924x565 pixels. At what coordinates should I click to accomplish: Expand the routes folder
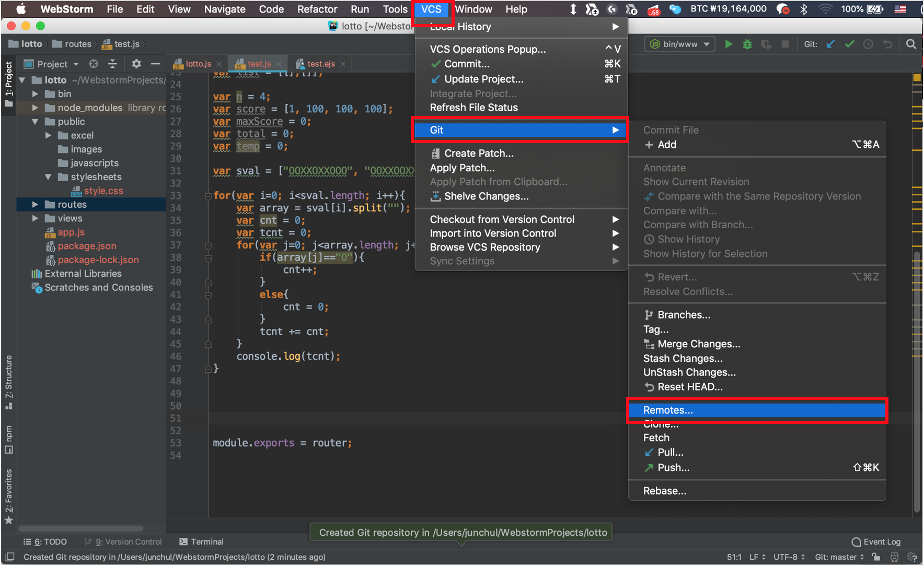[35, 205]
